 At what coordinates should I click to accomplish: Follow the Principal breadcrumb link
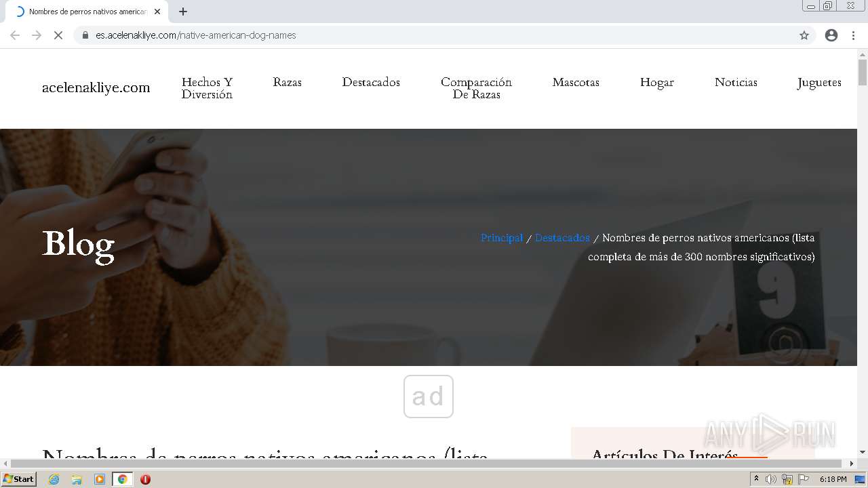[502, 238]
